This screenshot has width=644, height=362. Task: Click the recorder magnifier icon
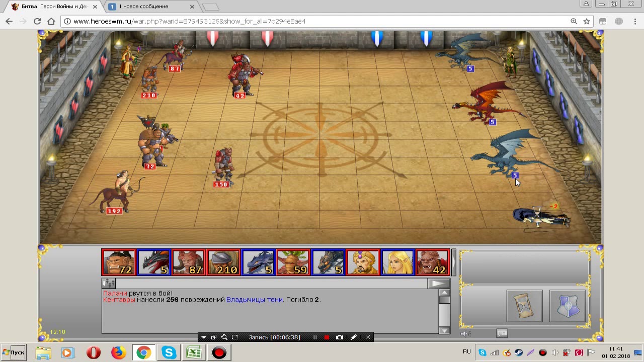tap(224, 337)
